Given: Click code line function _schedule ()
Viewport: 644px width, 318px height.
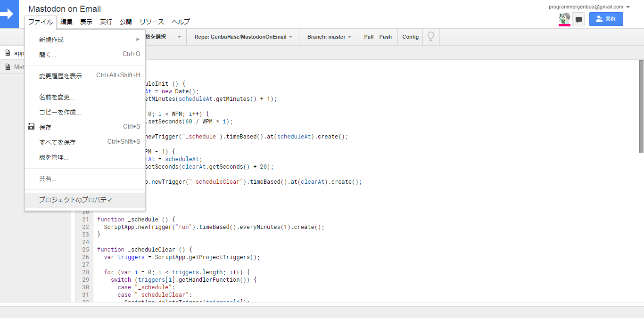Looking at the screenshot, I should click(136, 220).
